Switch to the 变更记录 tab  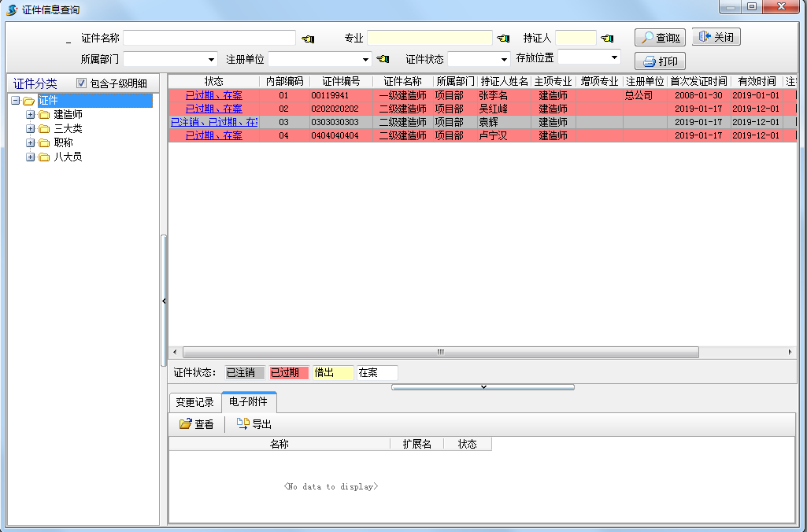tap(194, 402)
